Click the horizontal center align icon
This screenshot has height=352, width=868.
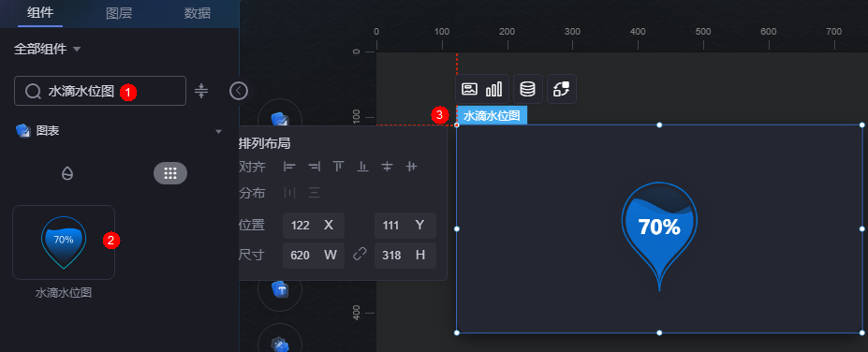point(387,166)
